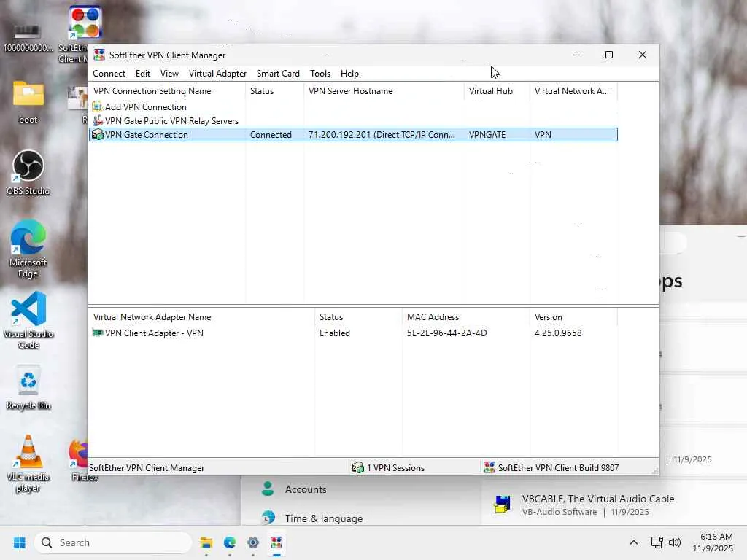Viewport: 747px width, 560px height.
Task: Open the View menu
Action: pos(169,74)
